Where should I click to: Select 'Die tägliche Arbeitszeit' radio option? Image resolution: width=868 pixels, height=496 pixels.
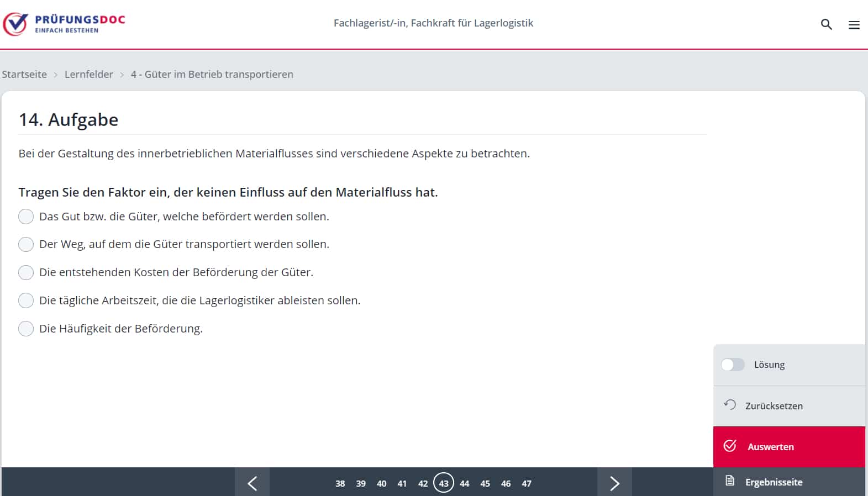click(26, 300)
